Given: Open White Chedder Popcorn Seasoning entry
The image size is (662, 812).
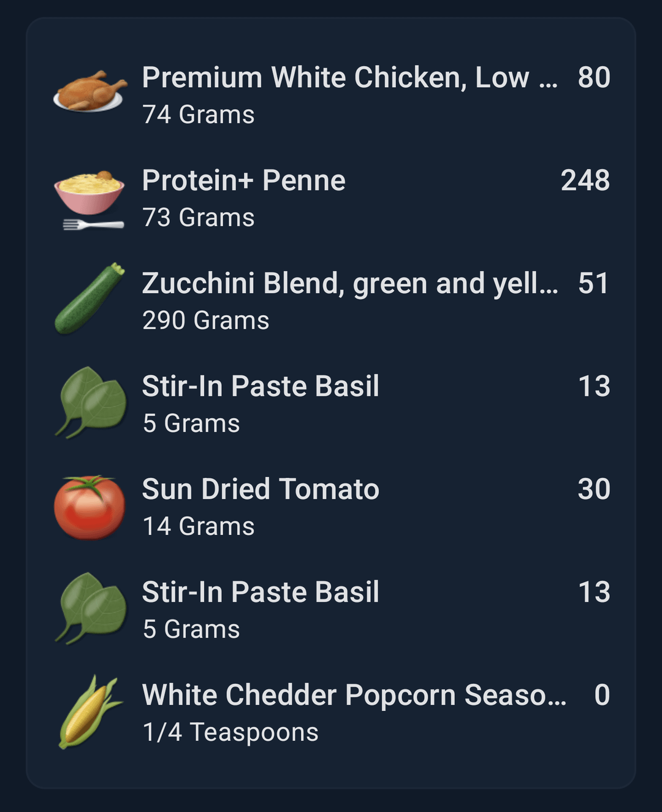Looking at the screenshot, I should coord(331,713).
